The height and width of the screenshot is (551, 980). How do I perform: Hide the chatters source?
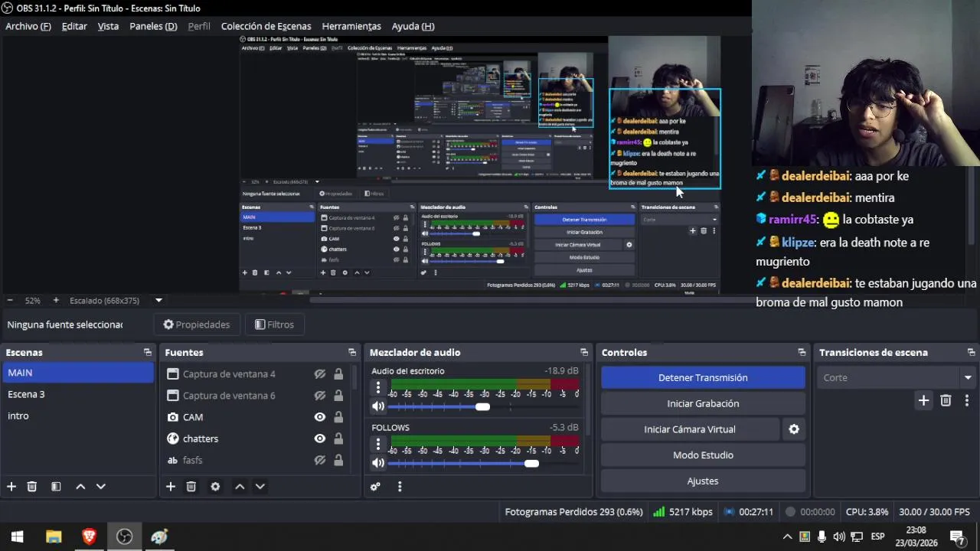[x=320, y=439]
